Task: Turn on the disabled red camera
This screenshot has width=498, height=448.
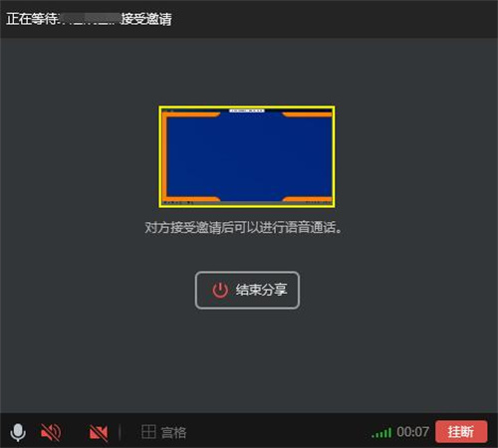Action: (99, 432)
